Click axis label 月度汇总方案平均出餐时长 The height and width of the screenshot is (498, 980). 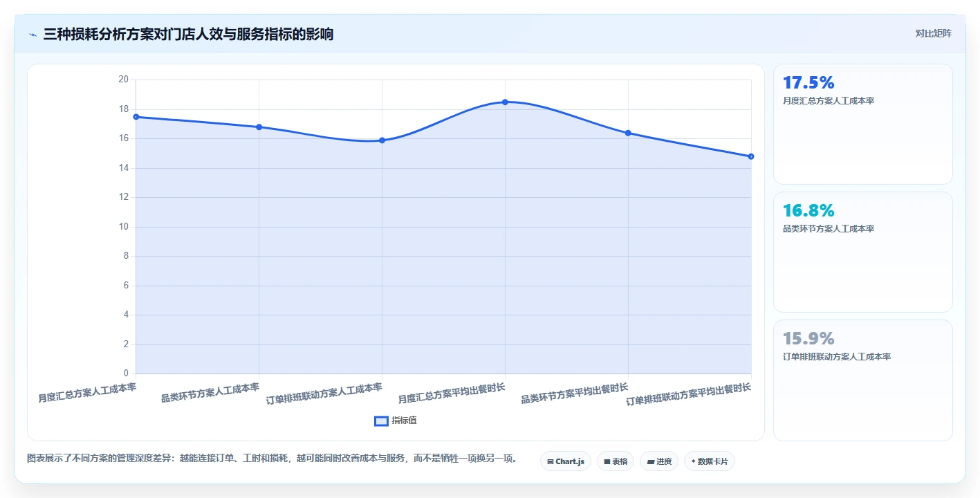[452, 393]
